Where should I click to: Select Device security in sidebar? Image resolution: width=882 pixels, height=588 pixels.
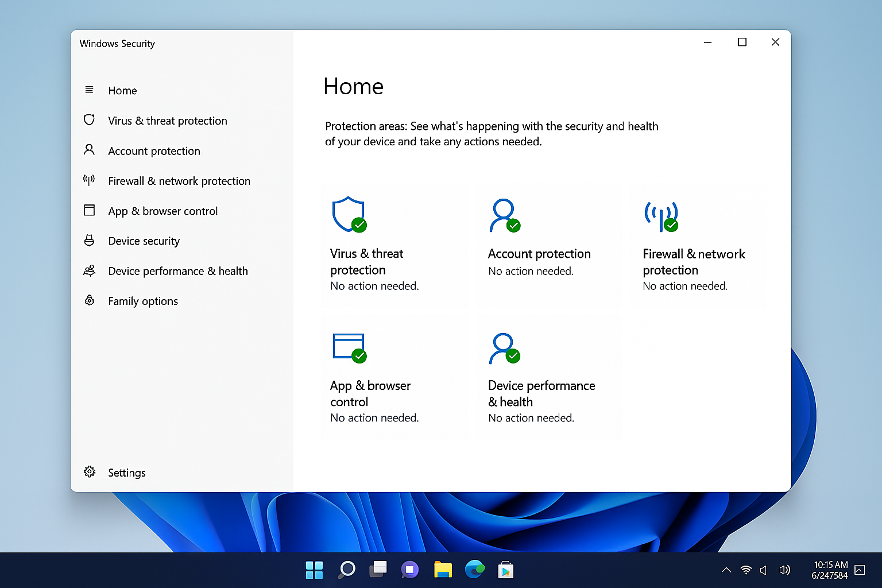144,241
